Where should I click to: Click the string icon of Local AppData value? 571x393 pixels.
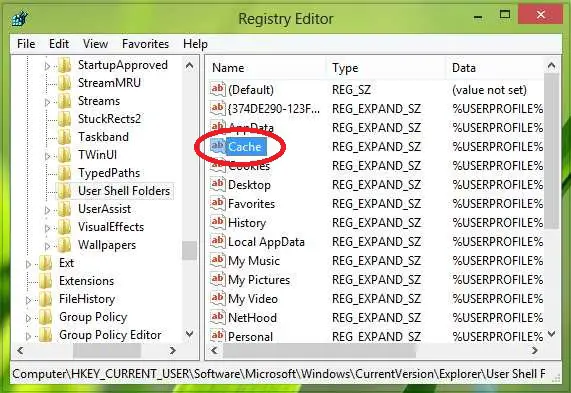point(218,241)
